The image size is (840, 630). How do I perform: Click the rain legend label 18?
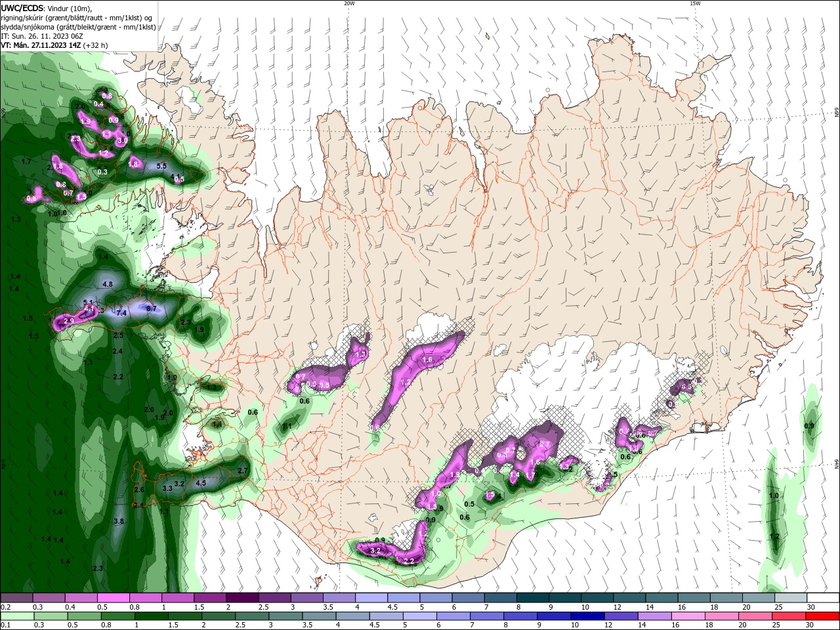(709, 625)
